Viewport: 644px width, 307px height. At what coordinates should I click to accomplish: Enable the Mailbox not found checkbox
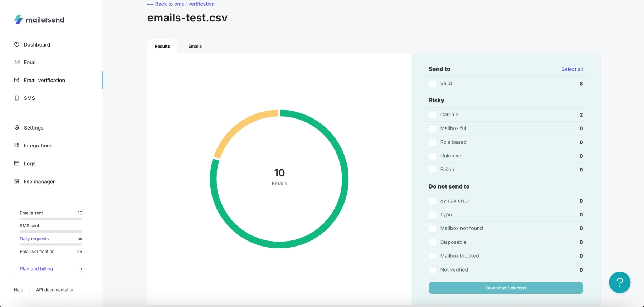pyautogui.click(x=432, y=228)
